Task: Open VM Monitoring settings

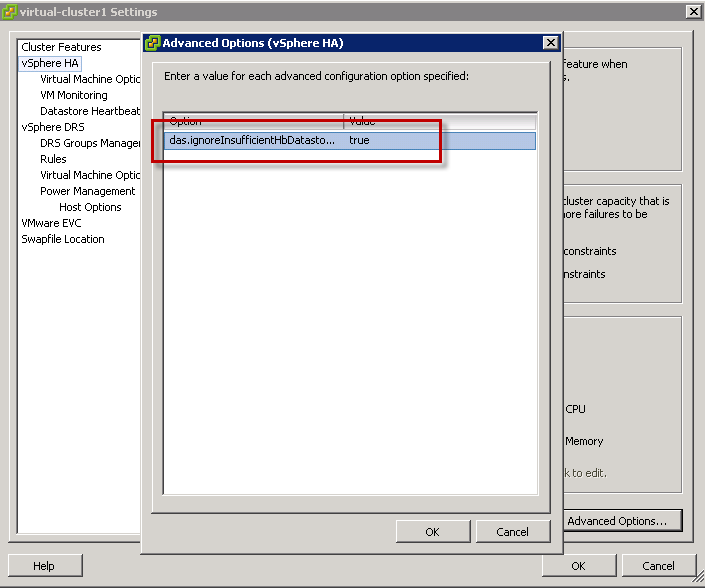Action: [74, 95]
